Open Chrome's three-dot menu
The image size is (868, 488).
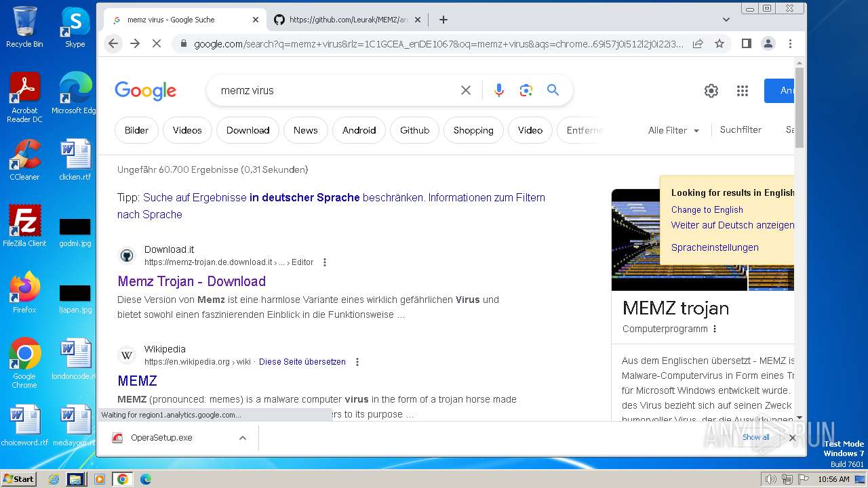(x=790, y=43)
